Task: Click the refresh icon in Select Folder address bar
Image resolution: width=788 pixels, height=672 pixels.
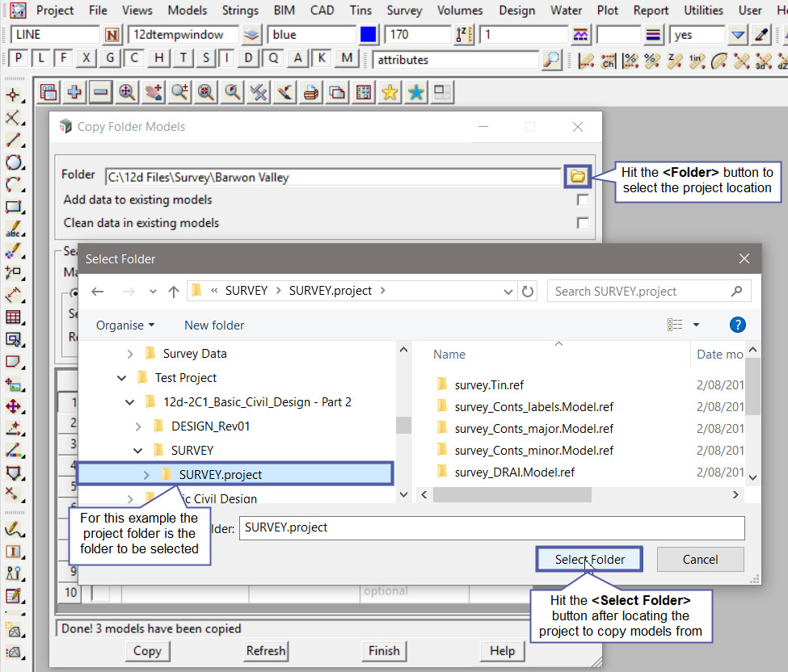Action: [528, 292]
